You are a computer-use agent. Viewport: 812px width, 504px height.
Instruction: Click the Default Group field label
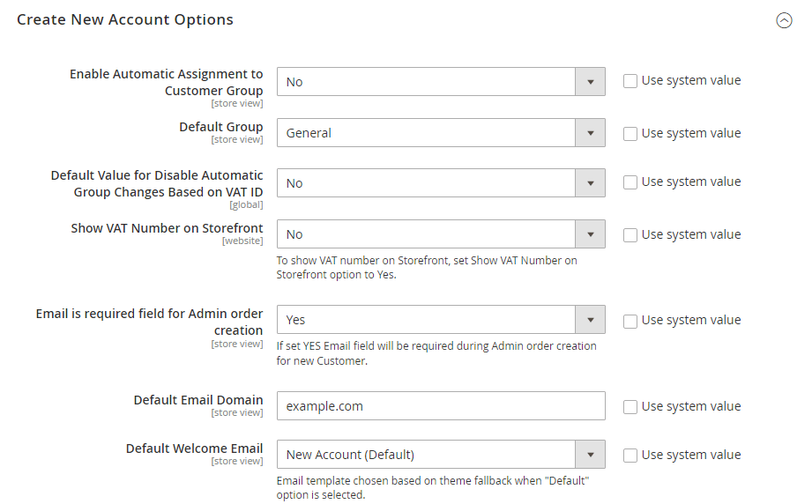point(220,127)
